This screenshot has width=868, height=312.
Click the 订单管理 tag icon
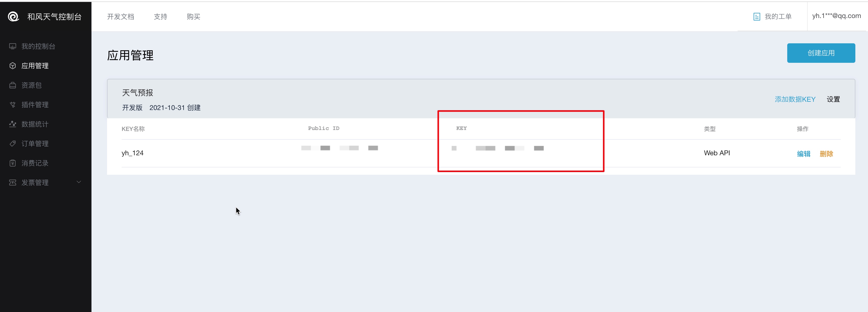[x=12, y=144]
